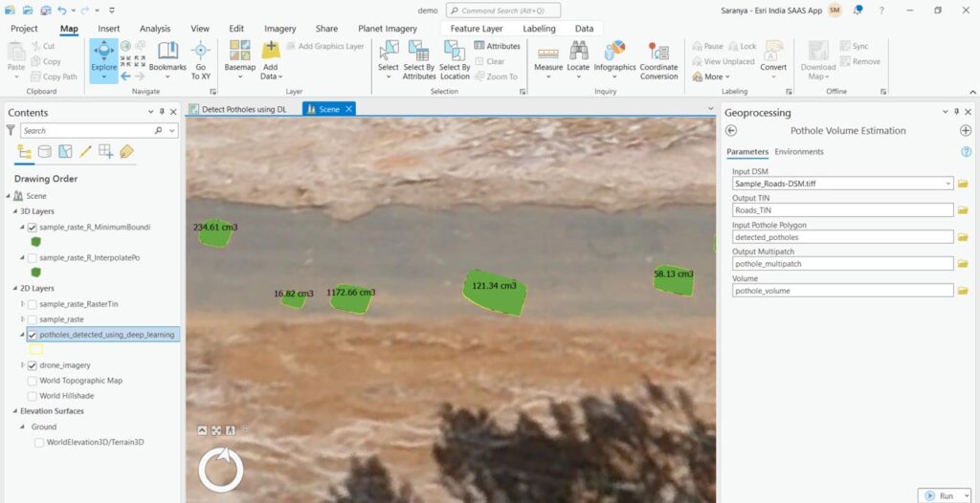
Task: Expand the sample_raste_RasterTin layer
Action: click(x=23, y=304)
